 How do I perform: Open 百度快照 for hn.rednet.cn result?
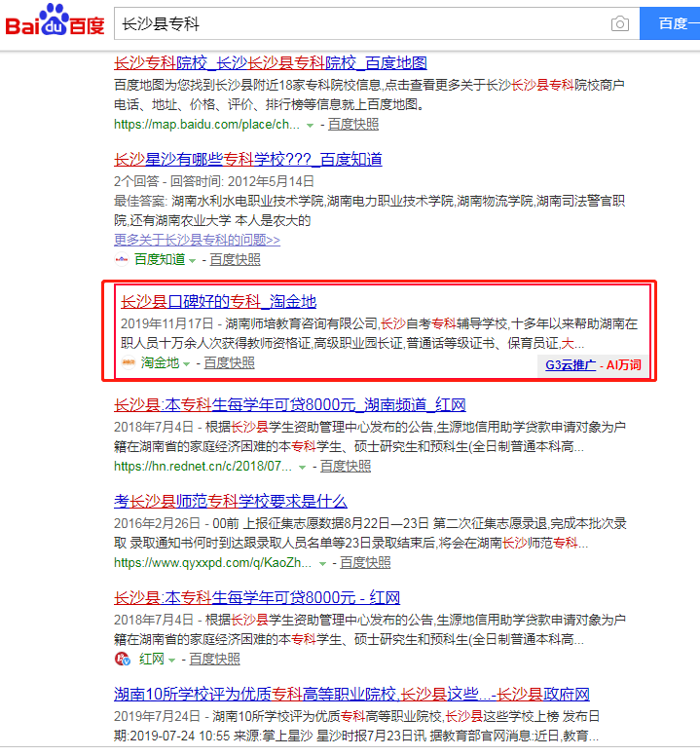pyautogui.click(x=346, y=467)
